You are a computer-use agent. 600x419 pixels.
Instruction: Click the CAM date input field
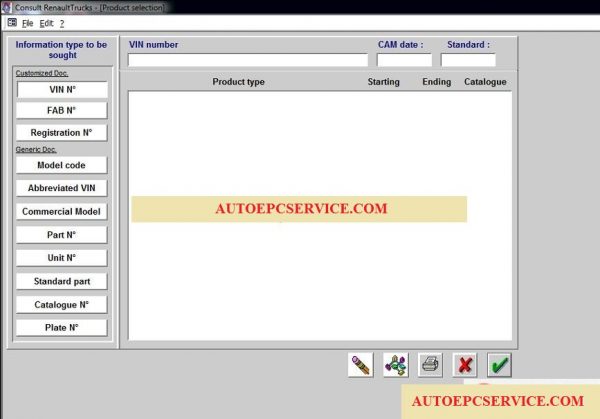click(404, 60)
